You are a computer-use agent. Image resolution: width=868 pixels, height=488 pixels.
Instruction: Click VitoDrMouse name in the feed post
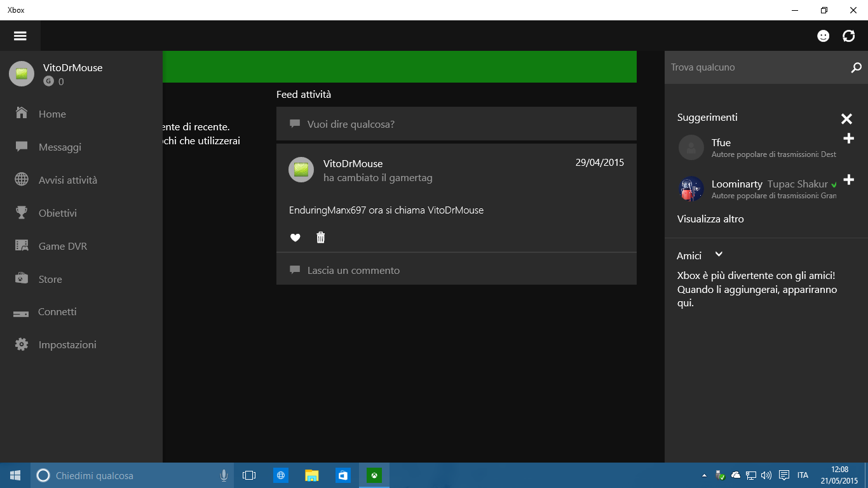click(353, 164)
